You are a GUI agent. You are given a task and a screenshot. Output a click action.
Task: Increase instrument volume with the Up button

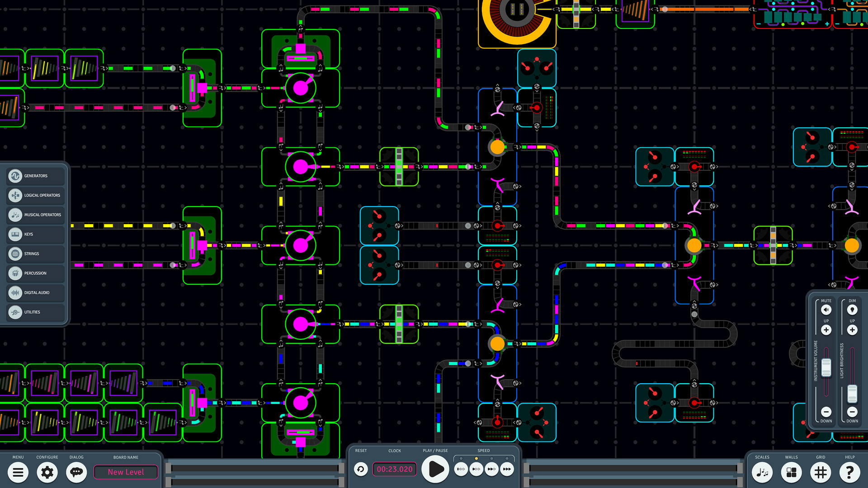tap(826, 330)
